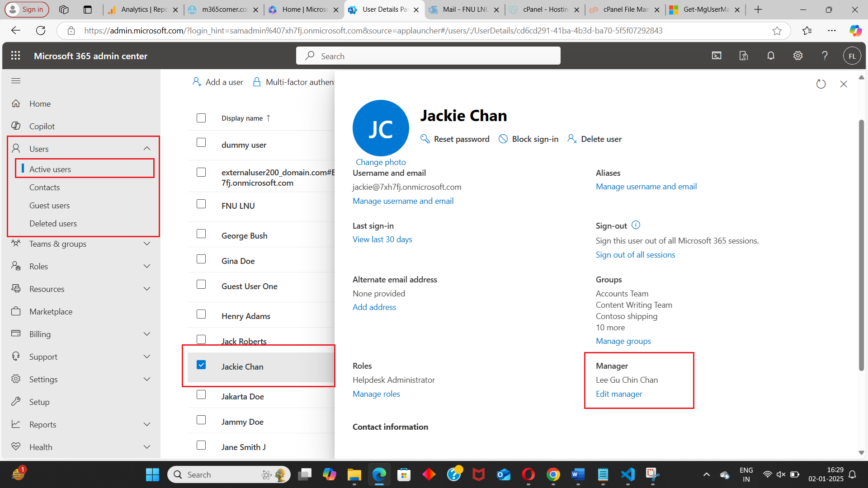Viewport: 868px width, 488px height.
Task: Uncheck the Jackie Chan checkbox
Action: point(201,365)
